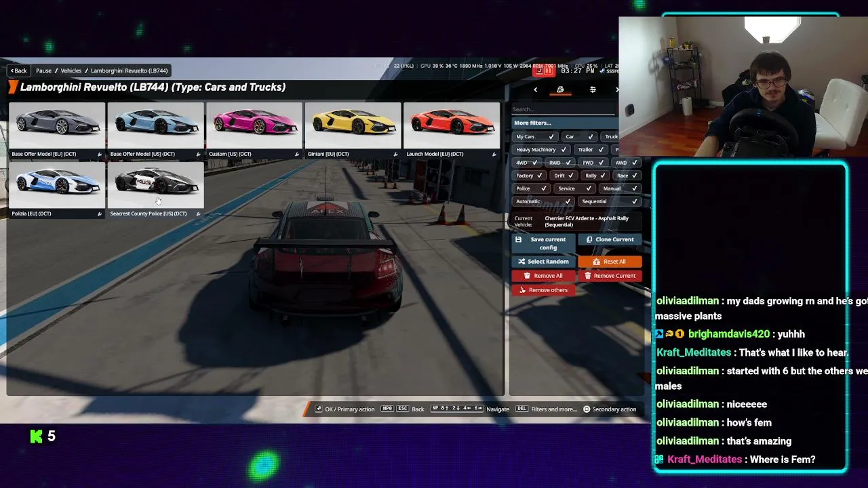Image resolution: width=868 pixels, height=488 pixels.
Task: Toggle the Factory filter
Action: [x=530, y=176]
